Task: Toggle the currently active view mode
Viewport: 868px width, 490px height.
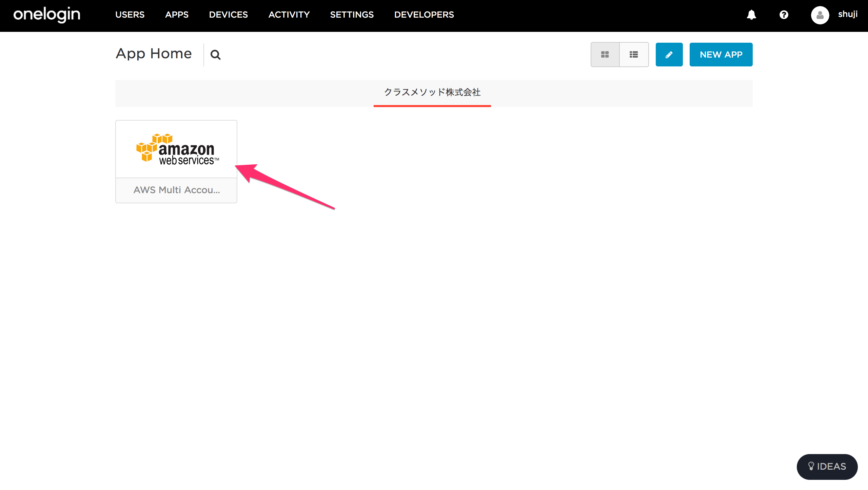Action: pyautogui.click(x=605, y=54)
